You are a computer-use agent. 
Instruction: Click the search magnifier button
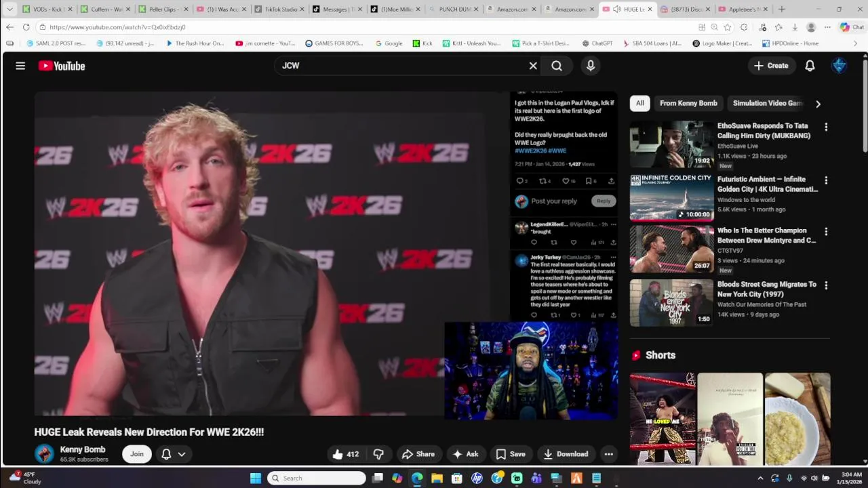pyautogui.click(x=557, y=66)
